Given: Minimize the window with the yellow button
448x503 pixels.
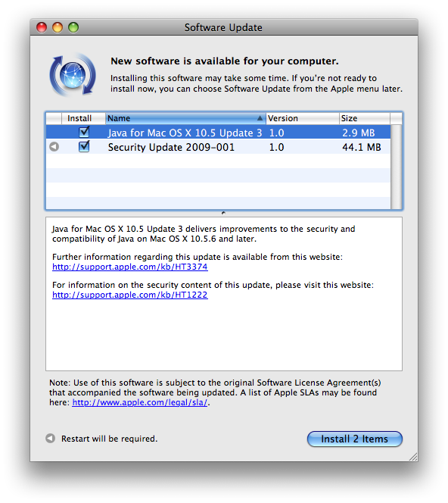Looking at the screenshot, I should click(58, 27).
